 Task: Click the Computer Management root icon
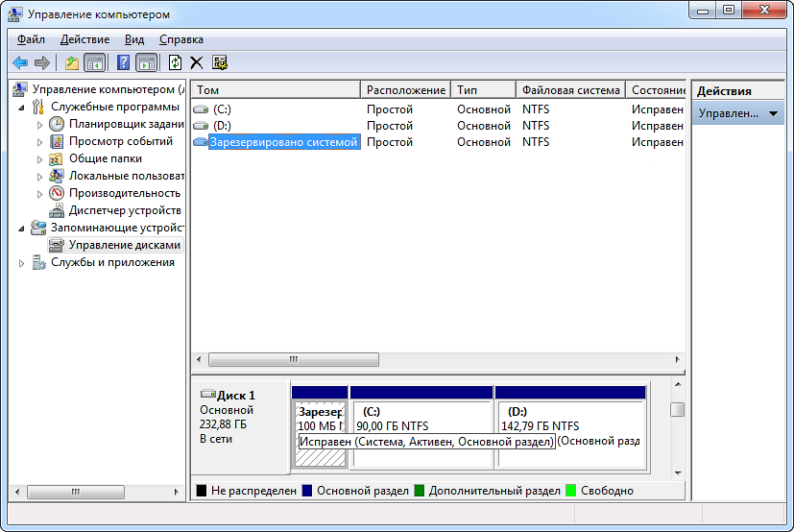point(20,89)
